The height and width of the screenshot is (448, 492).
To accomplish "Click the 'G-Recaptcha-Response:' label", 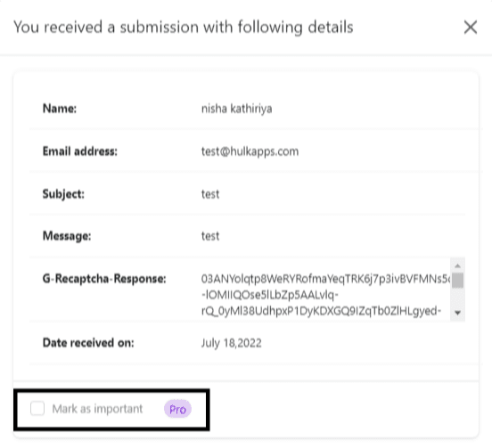I will [x=104, y=279].
